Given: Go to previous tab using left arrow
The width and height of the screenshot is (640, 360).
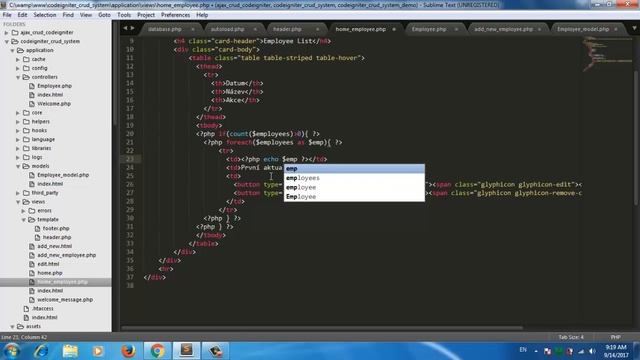Looking at the screenshot, I should [x=125, y=28].
